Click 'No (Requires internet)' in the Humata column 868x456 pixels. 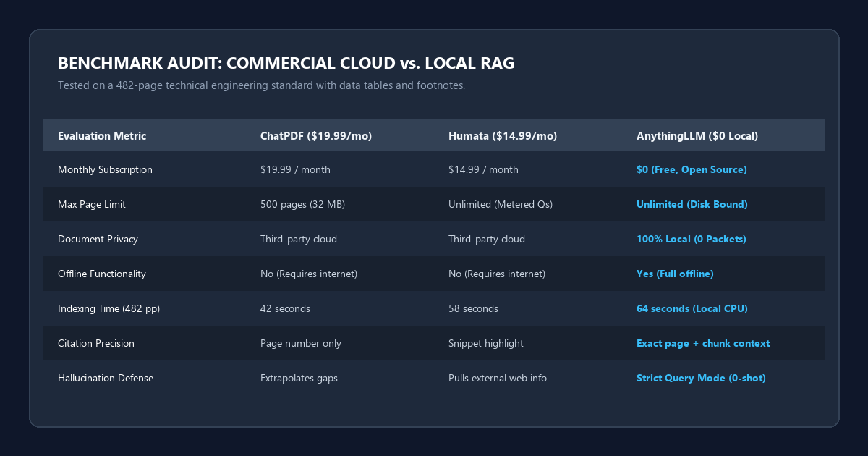(497, 274)
